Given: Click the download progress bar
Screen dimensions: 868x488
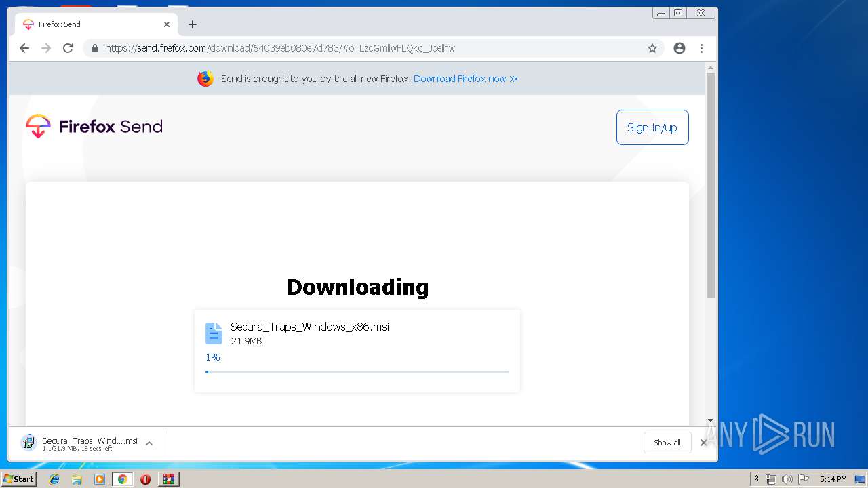Looking at the screenshot, I should point(357,372).
